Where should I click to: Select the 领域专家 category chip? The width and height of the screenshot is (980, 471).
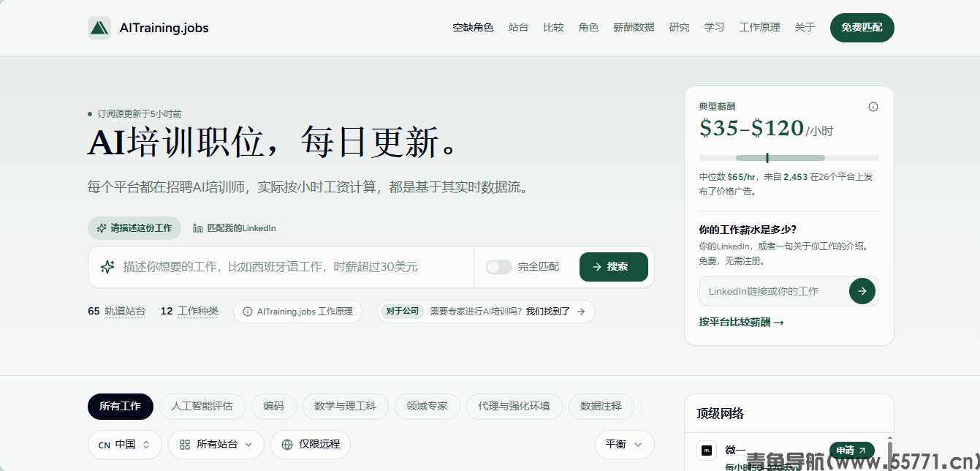[x=427, y=406]
